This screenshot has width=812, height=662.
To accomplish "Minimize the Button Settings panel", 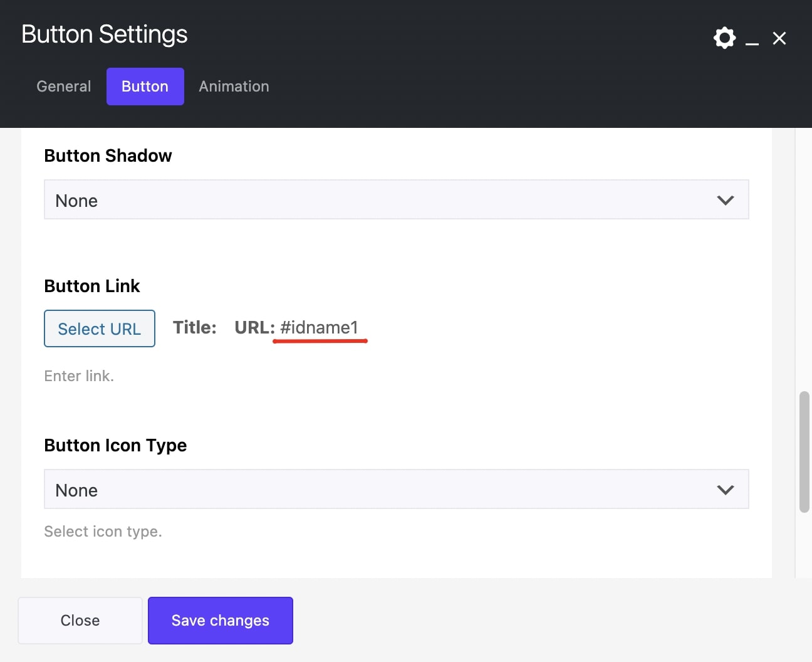I will click(x=752, y=40).
